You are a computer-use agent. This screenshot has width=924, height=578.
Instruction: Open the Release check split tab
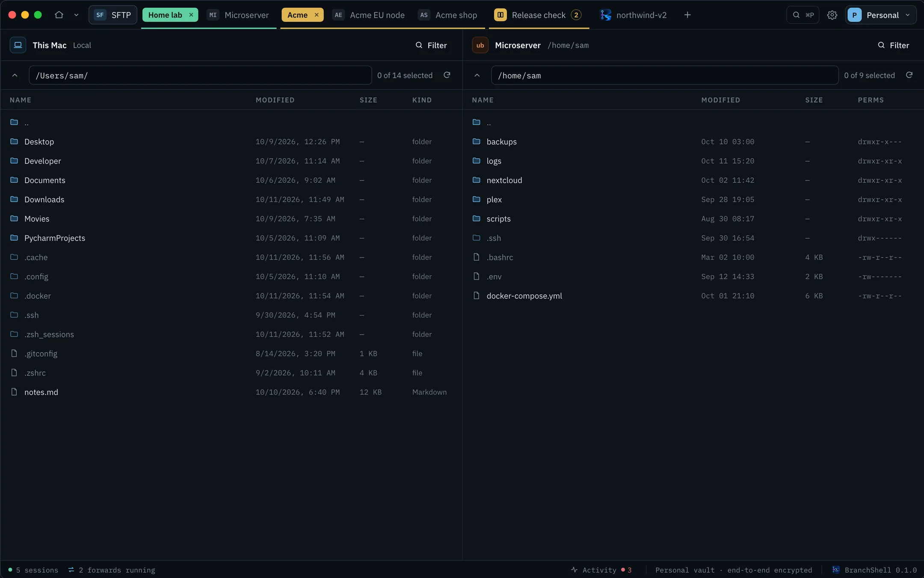pos(539,15)
